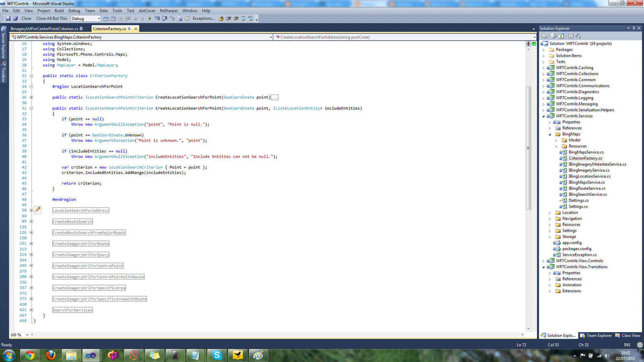Screen dimensions: 644x362
Task: Click the Close All But This button
Action: [52, 19]
